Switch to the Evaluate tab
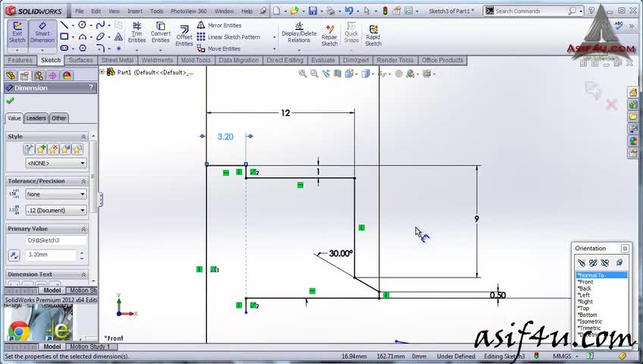This screenshot has width=643, height=364. [x=323, y=60]
